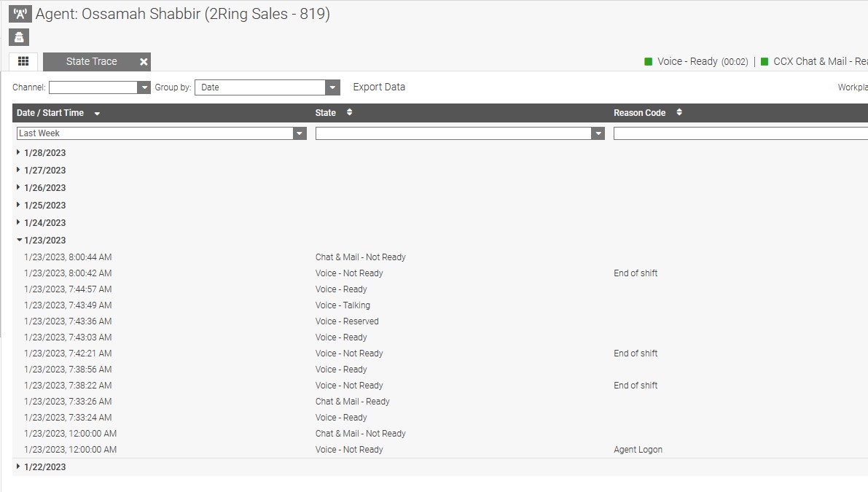Collapse the 1/23/2023 date group
Screen dimensions: 868x492
18,241
